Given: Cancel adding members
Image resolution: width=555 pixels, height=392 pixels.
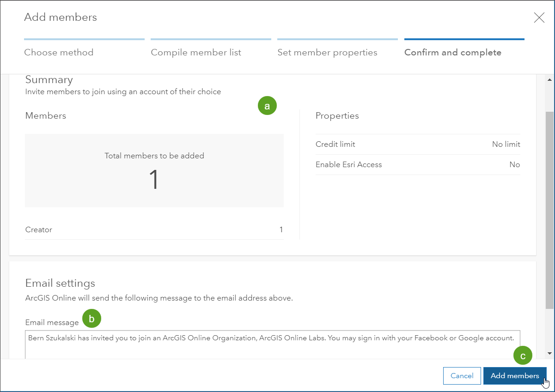Looking at the screenshot, I should coord(462,376).
